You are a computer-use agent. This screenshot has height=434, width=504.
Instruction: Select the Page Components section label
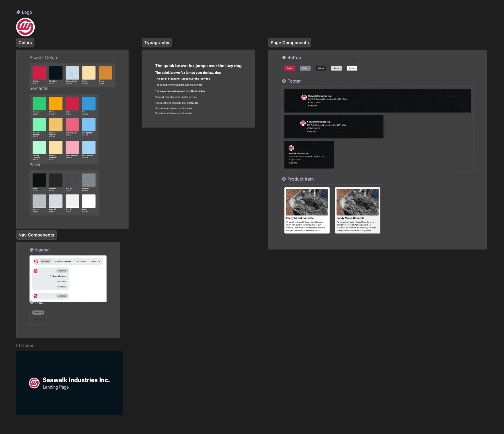[289, 43]
